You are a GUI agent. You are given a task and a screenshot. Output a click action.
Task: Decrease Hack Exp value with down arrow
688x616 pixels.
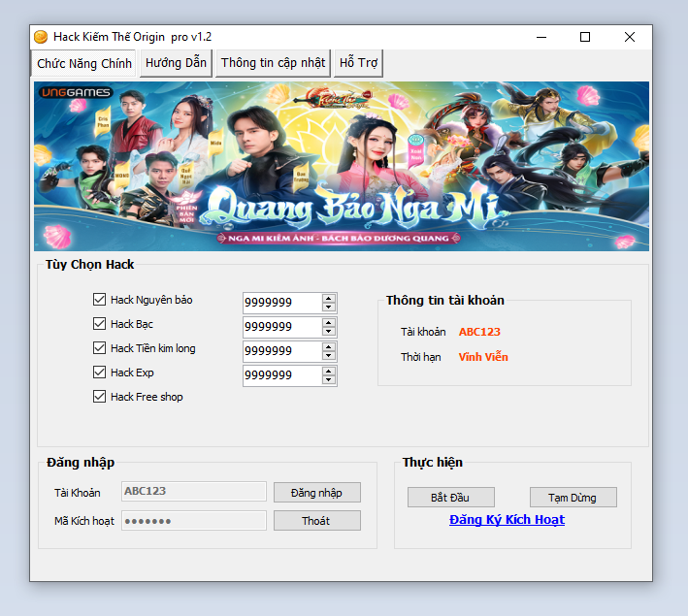329,380
